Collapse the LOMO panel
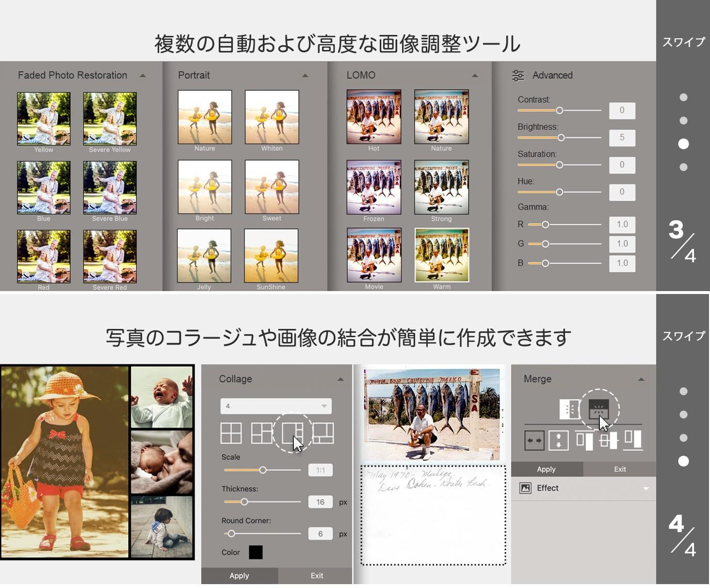The height and width of the screenshot is (588, 710). tap(475, 76)
